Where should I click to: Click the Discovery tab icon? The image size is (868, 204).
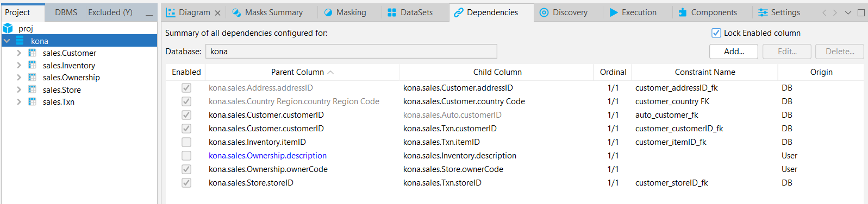(544, 12)
